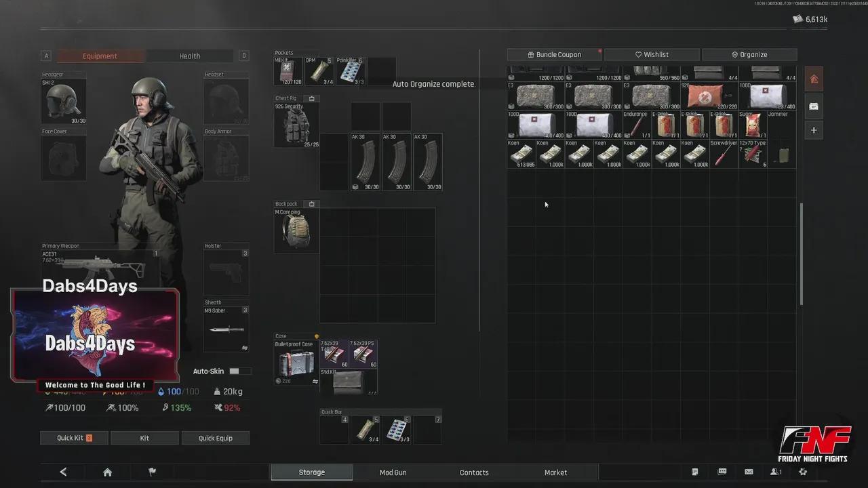
Task: Open the notes icon in bottom bar
Action: click(695, 472)
